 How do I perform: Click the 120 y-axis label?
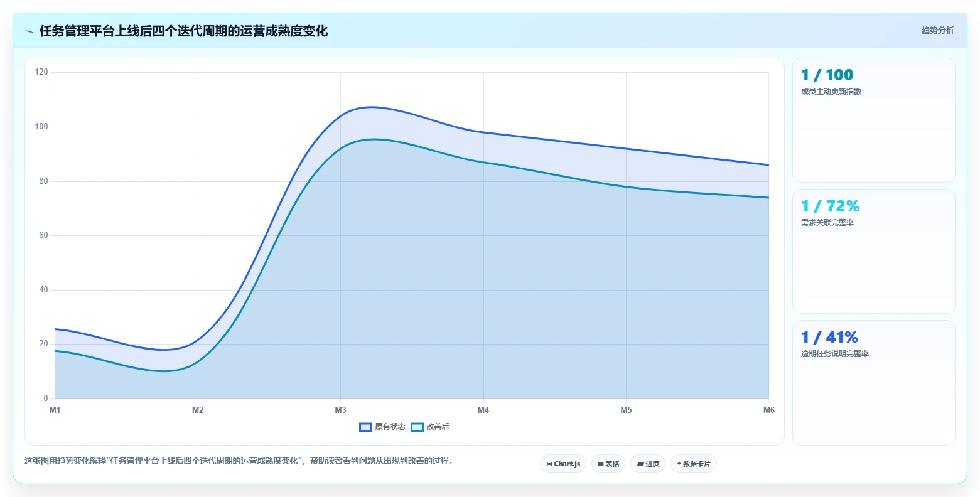coord(41,72)
